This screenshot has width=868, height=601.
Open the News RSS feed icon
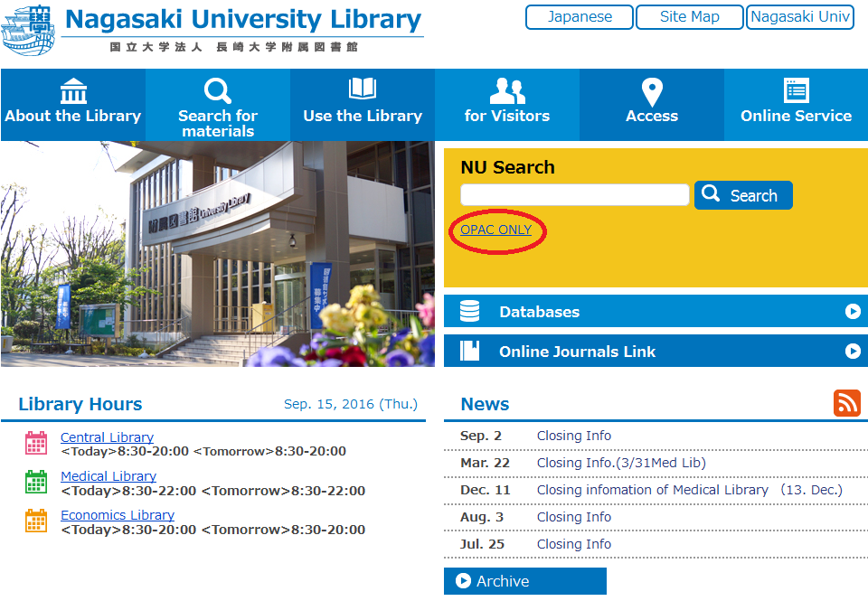click(x=847, y=403)
